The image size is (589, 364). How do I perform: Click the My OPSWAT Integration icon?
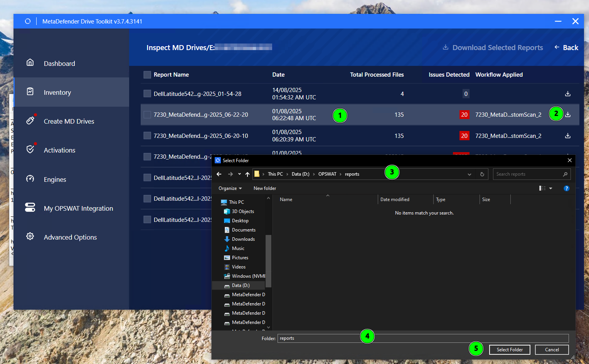pos(30,207)
